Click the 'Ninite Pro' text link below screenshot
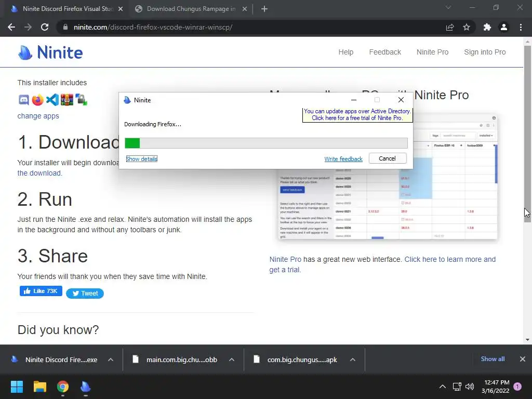Image resolution: width=532 pixels, height=399 pixels. [x=285, y=259]
